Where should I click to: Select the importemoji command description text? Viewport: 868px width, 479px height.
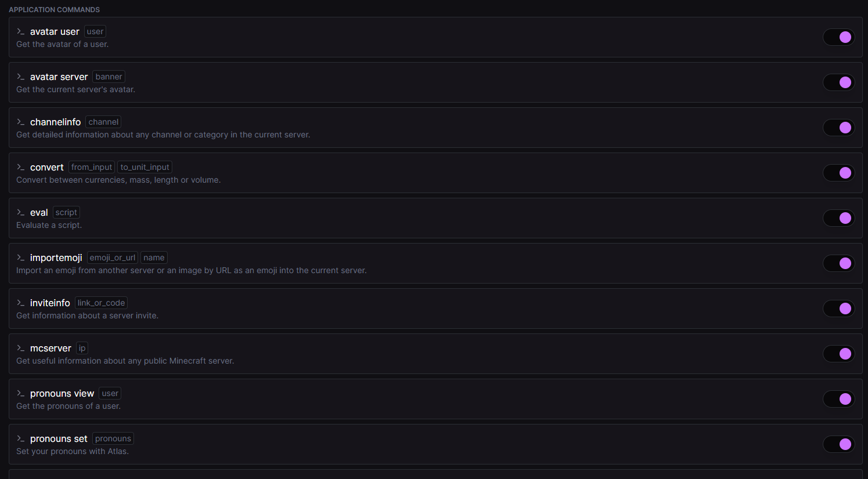coord(191,271)
